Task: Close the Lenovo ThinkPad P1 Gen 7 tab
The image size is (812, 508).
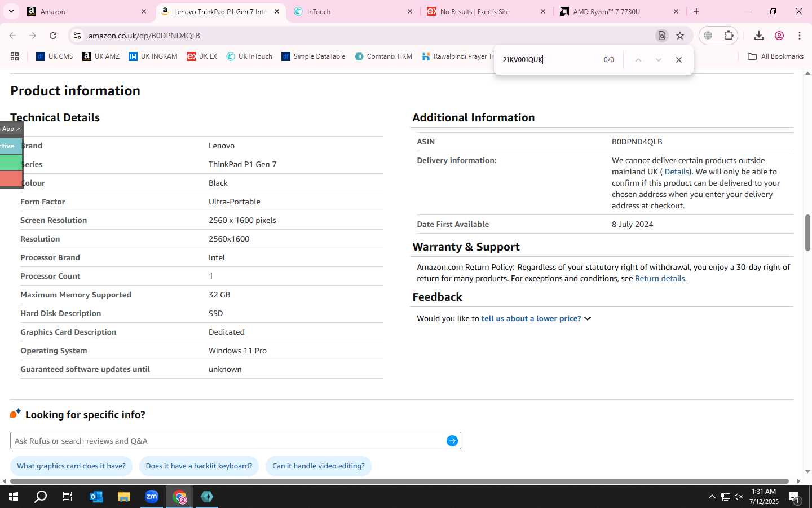Action: [277, 11]
